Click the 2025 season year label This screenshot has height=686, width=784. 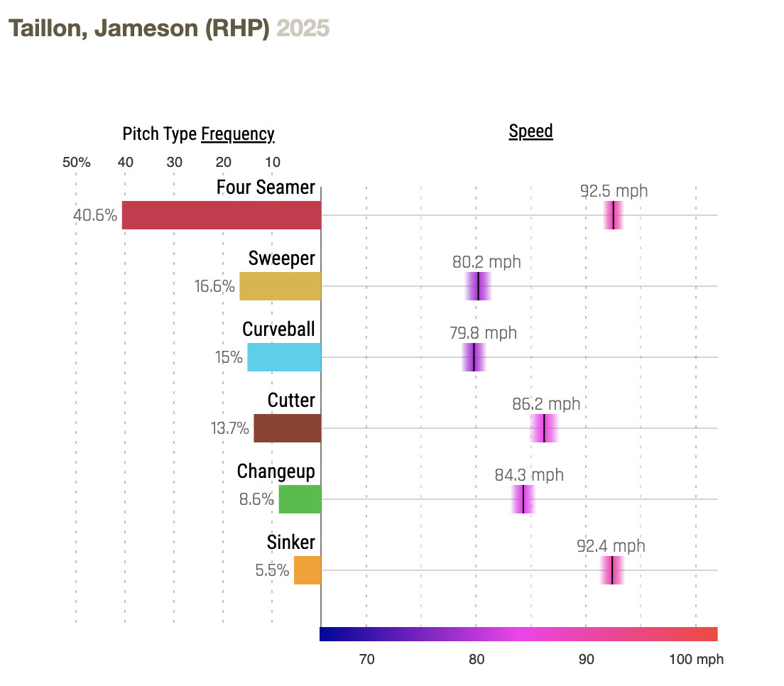click(x=303, y=28)
